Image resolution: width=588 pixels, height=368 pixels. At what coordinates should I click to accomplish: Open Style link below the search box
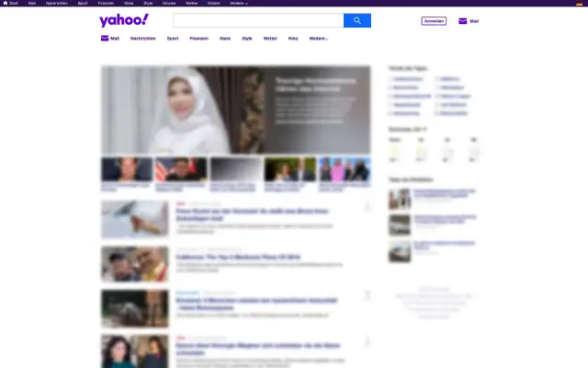[x=247, y=39]
